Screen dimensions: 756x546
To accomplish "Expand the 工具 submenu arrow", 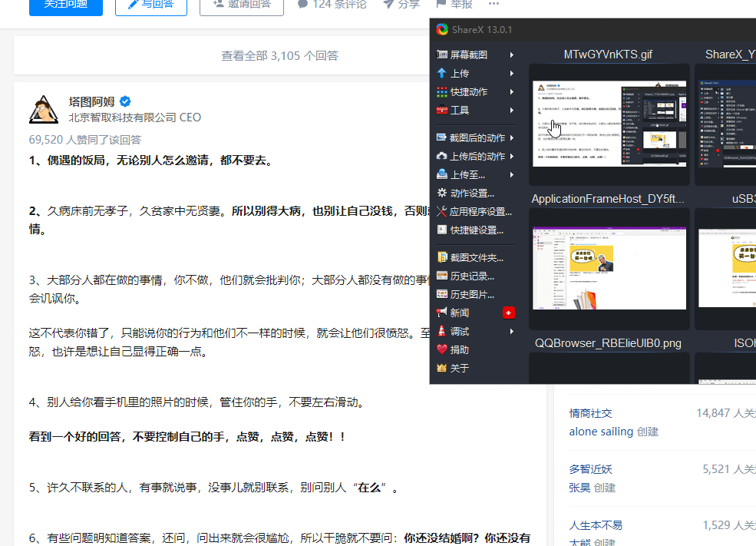I will click(512, 111).
